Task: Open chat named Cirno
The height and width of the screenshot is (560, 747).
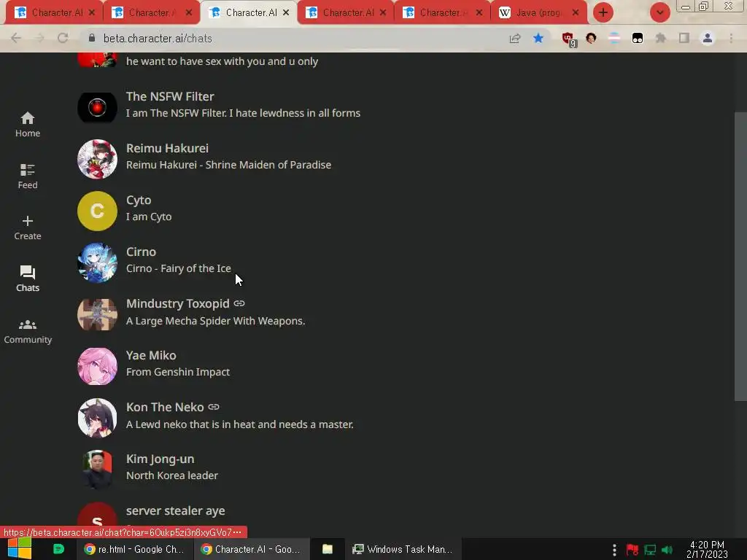Action: coord(141,252)
